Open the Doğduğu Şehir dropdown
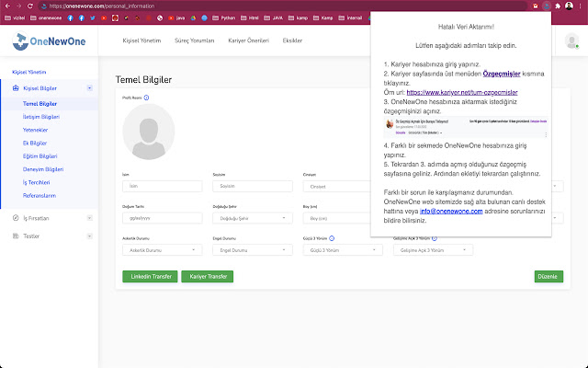This screenshot has height=368, width=588. (x=253, y=218)
